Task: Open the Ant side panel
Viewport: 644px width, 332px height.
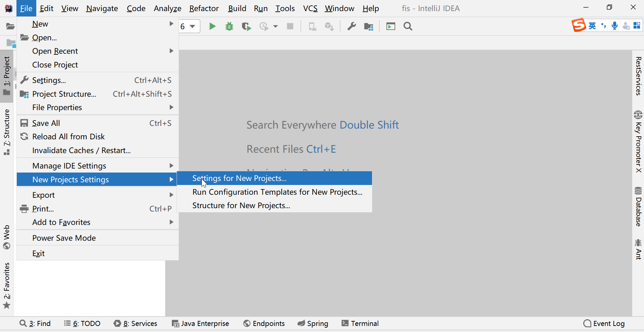Action: (638, 249)
